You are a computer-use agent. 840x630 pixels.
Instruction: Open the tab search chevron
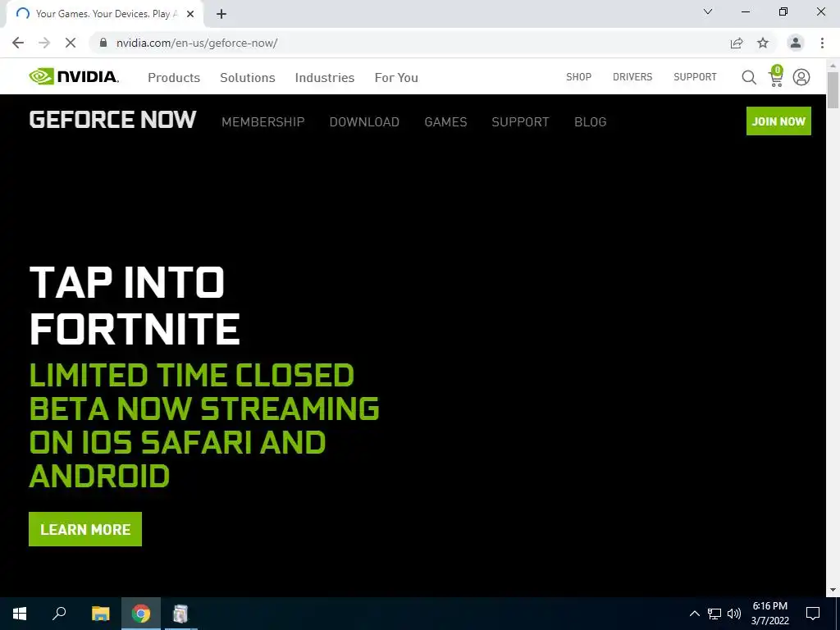708,11
